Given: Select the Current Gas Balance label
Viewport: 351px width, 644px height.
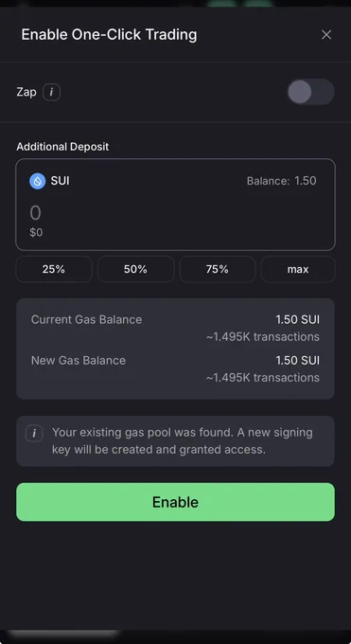Looking at the screenshot, I should [x=87, y=319].
